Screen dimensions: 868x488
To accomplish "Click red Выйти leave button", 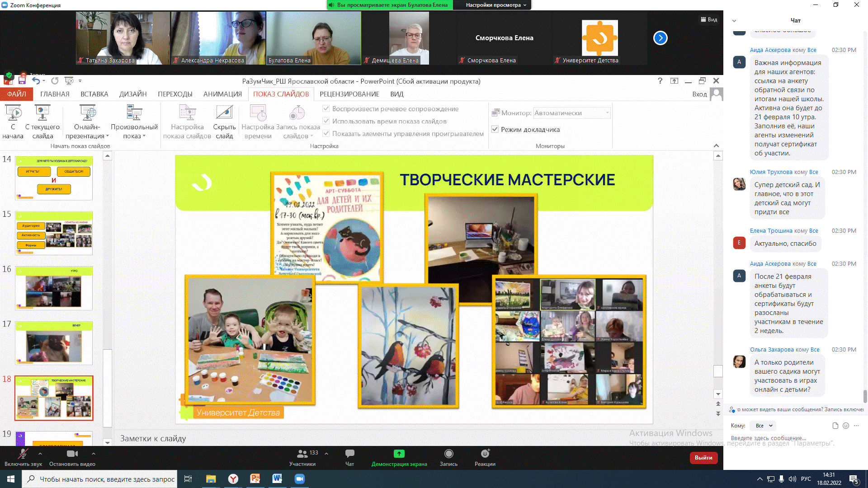I will click(703, 457).
